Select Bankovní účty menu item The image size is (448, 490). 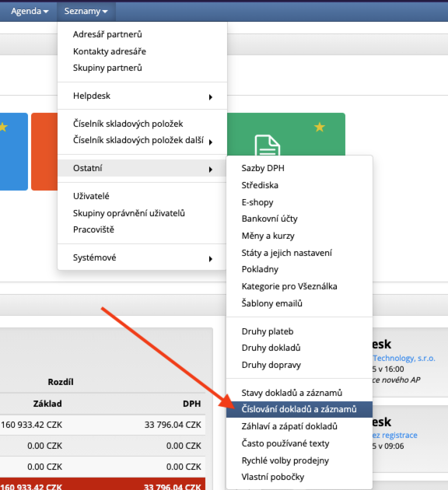point(269,219)
